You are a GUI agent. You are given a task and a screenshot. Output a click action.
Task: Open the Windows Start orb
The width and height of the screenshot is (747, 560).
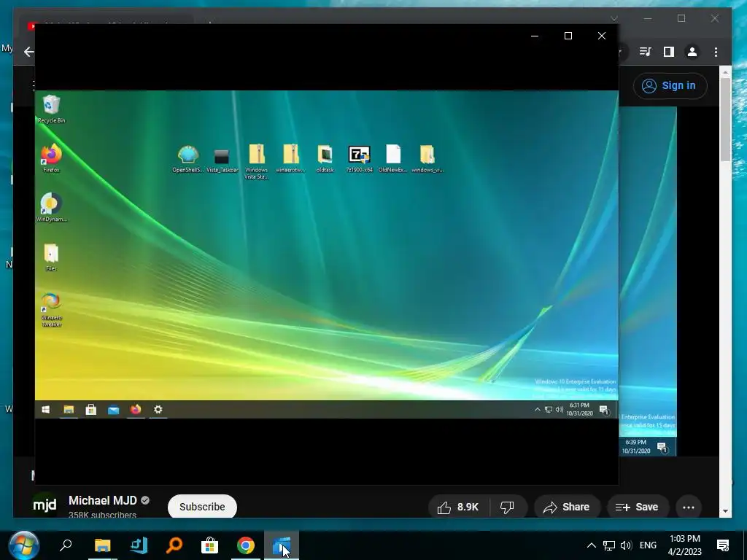click(23, 545)
